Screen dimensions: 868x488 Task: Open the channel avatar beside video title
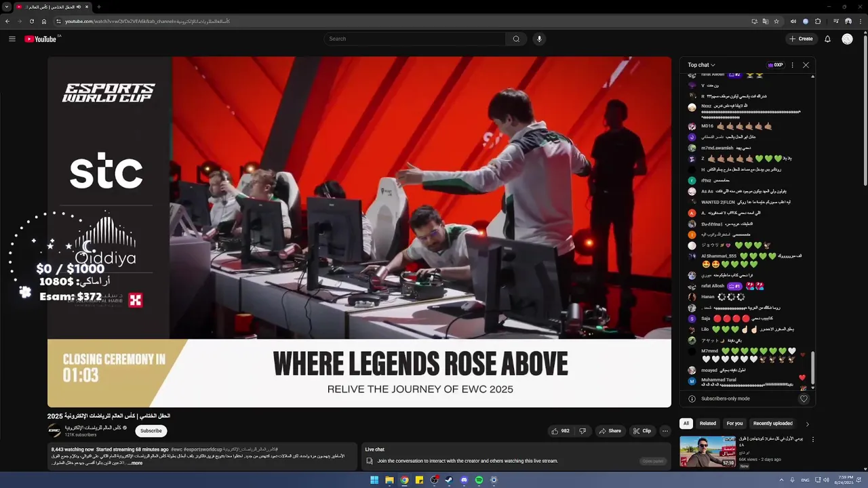54,431
